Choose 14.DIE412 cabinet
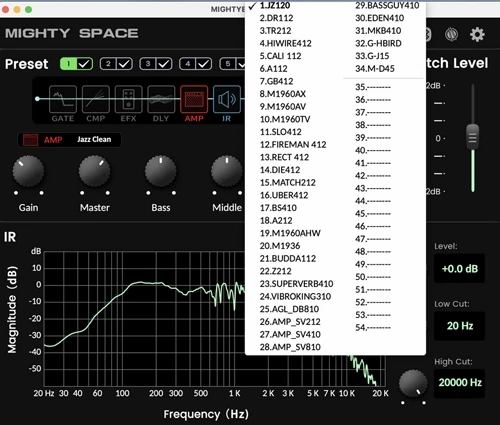This screenshot has width=500, height=425. point(280,170)
